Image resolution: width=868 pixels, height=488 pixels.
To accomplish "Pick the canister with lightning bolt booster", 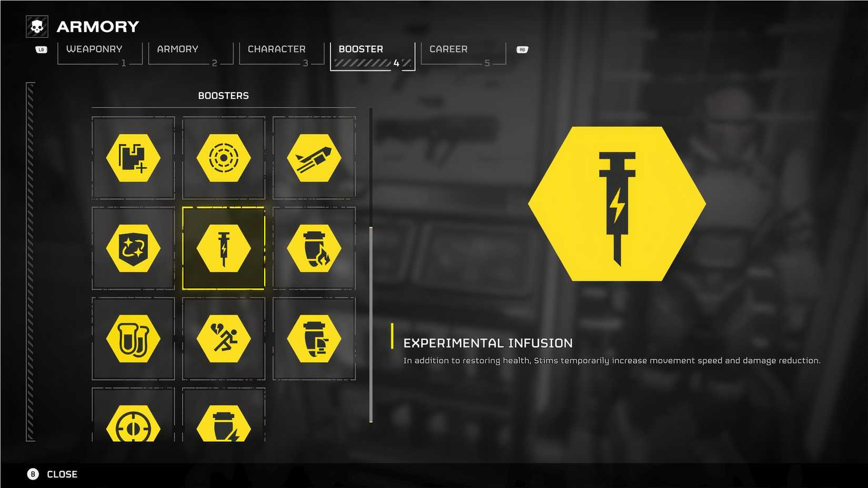I will coord(224,423).
